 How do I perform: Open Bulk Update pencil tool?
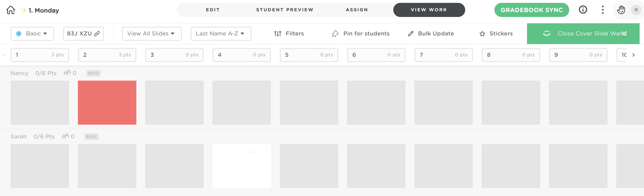click(x=410, y=33)
